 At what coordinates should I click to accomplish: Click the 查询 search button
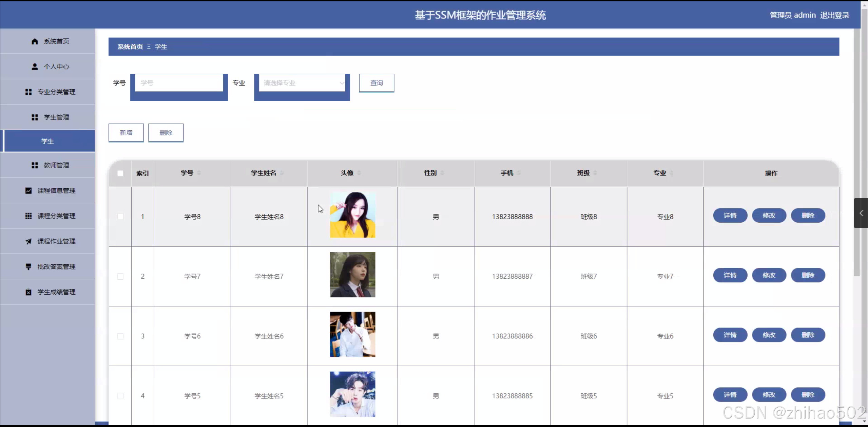377,83
